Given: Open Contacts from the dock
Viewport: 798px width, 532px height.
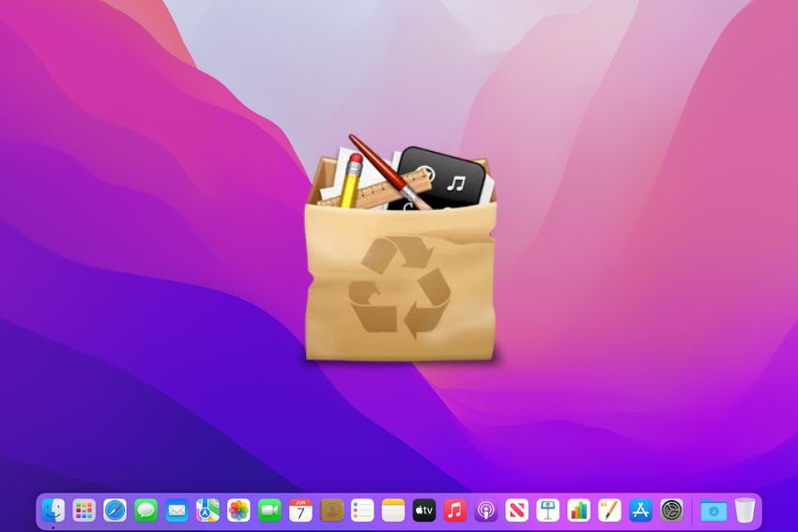Looking at the screenshot, I should pyautogui.click(x=331, y=510).
